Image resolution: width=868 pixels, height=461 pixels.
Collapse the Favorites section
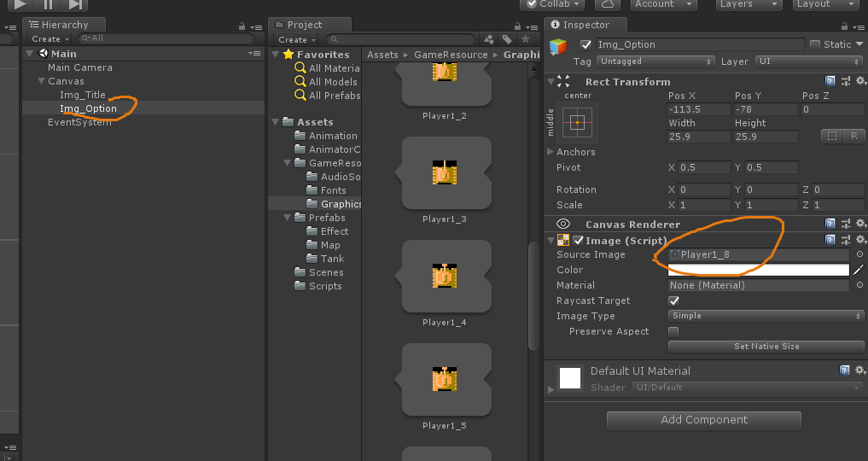click(275, 55)
